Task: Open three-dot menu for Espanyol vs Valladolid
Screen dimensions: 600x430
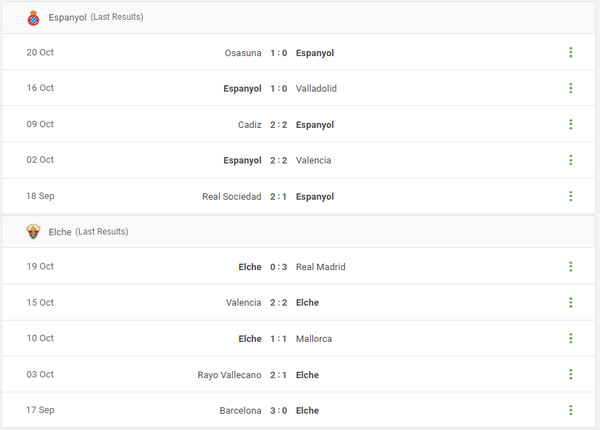Action: tap(570, 88)
